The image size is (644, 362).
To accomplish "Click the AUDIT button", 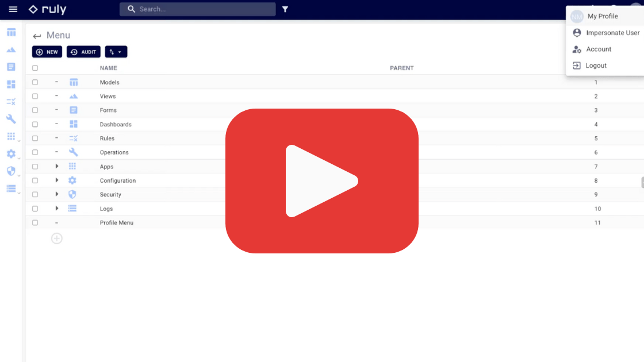I will (x=83, y=52).
